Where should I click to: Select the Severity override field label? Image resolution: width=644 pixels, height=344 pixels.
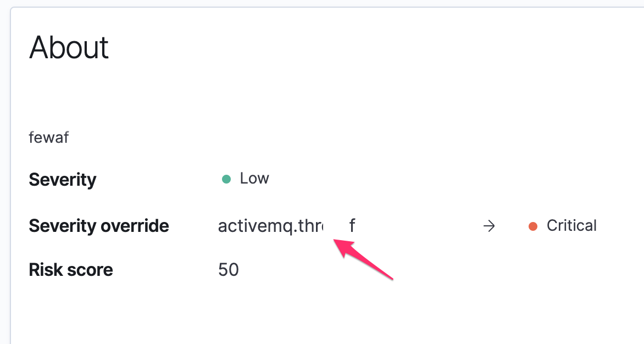pyautogui.click(x=99, y=226)
